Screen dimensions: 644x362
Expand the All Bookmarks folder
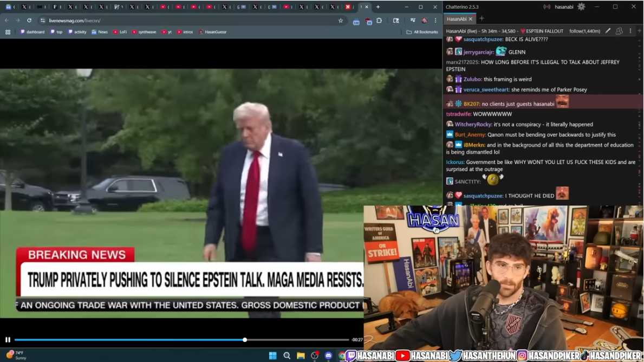[422, 31]
